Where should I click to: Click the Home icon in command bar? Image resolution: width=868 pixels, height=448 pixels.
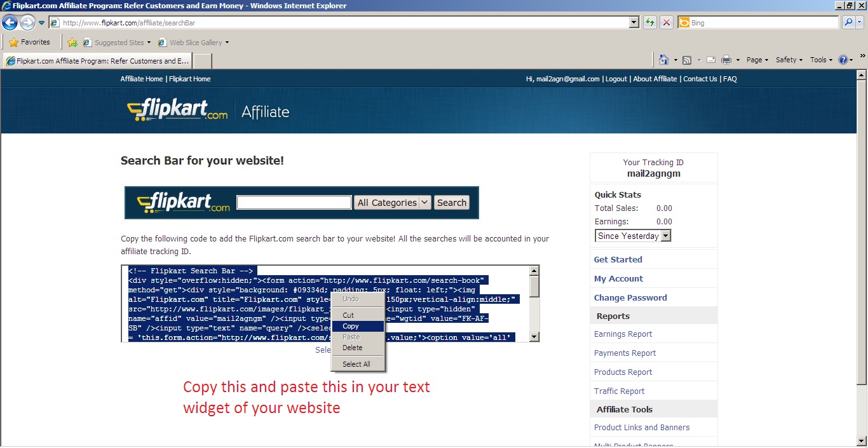coord(664,60)
